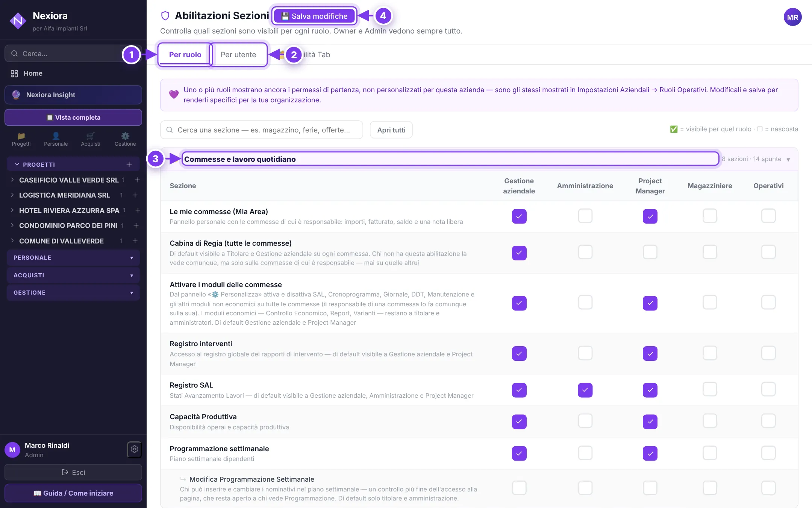Click plus icon next to CONDOMINIO PARCO DEI PINI

(x=136, y=225)
